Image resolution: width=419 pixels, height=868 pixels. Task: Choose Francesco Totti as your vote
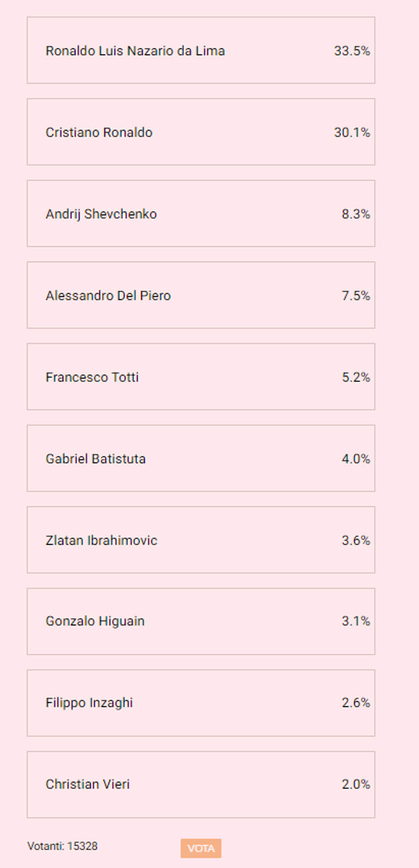point(92,377)
